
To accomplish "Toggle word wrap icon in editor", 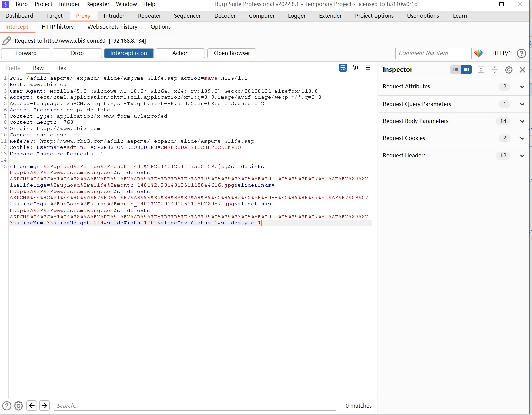I will 343,68.
